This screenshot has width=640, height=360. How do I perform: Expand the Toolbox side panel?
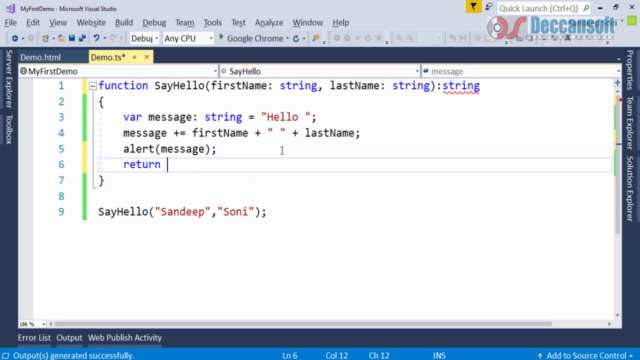(9, 130)
